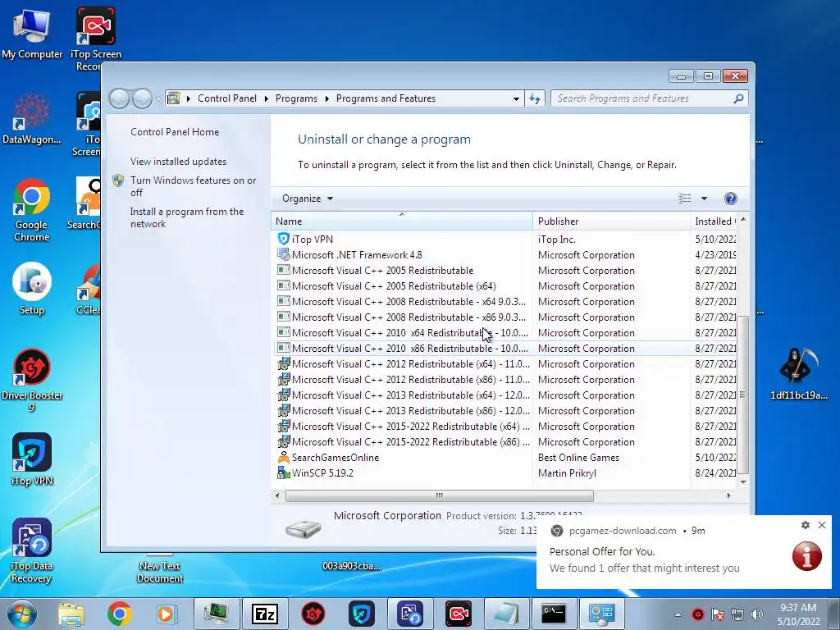The image size is (840, 630).
Task: Expand the arrow after Programs breadcrumb
Action: click(326, 98)
